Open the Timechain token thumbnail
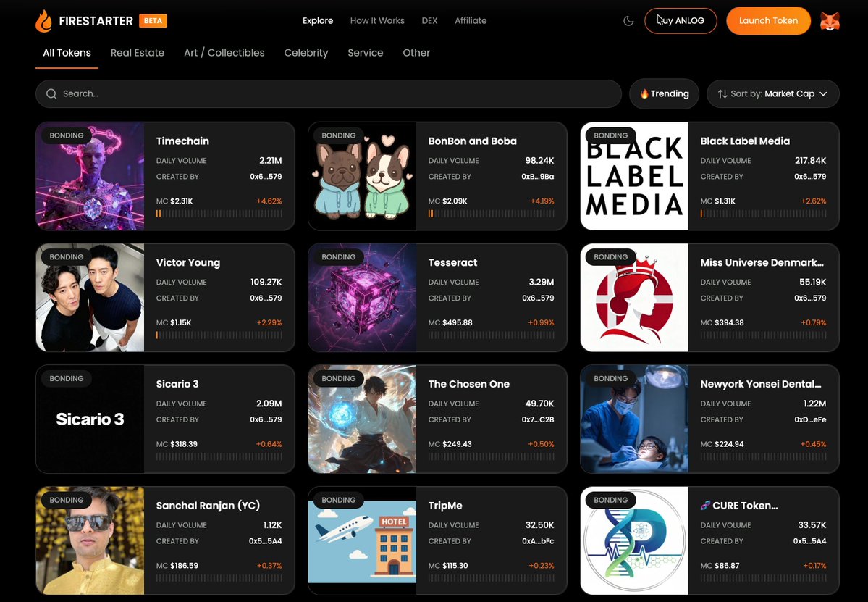This screenshot has height=602, width=868. (90, 176)
